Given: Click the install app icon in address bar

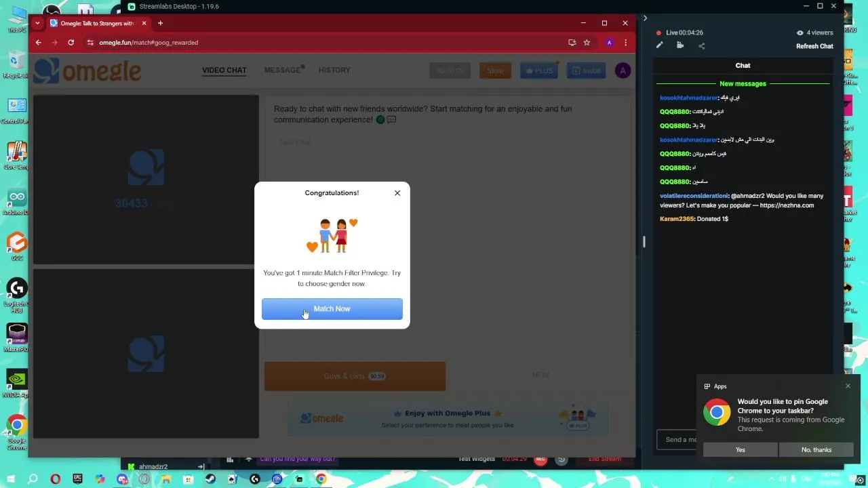Looking at the screenshot, I should [572, 42].
